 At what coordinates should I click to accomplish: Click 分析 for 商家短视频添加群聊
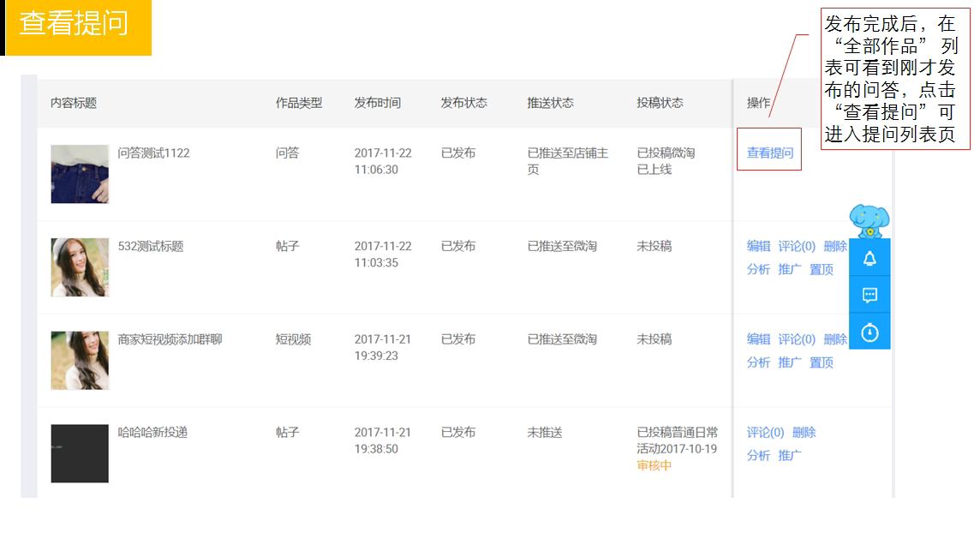click(x=758, y=362)
